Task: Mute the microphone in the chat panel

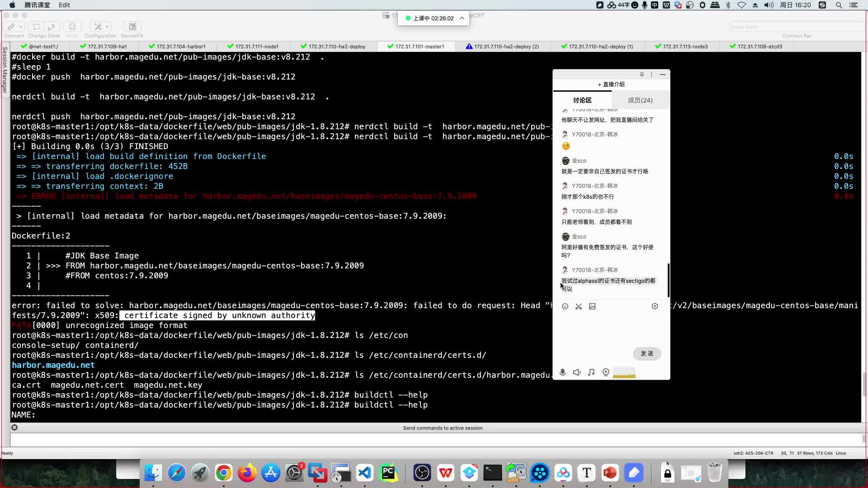Action: (562, 372)
